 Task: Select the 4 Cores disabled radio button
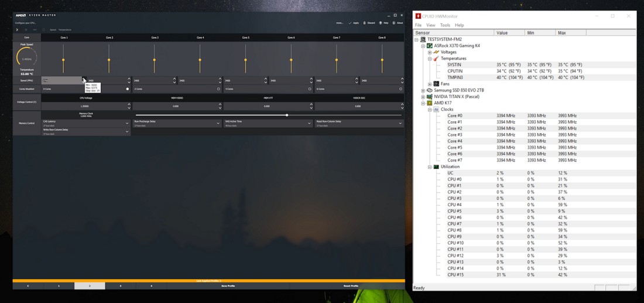[310, 89]
